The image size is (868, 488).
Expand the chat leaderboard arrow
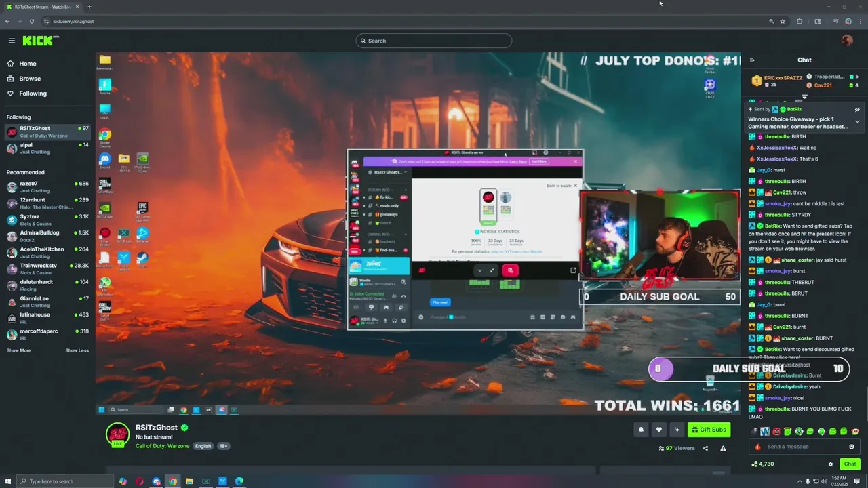point(805,96)
